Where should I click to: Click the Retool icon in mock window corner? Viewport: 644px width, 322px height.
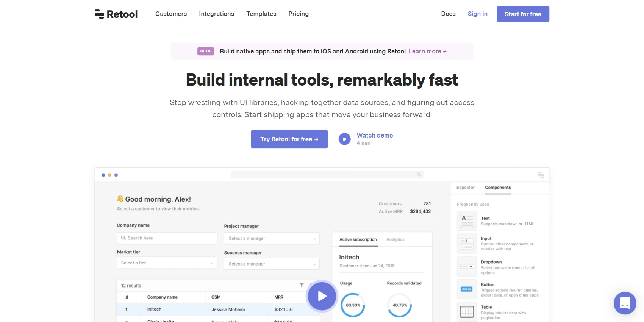pos(541,175)
